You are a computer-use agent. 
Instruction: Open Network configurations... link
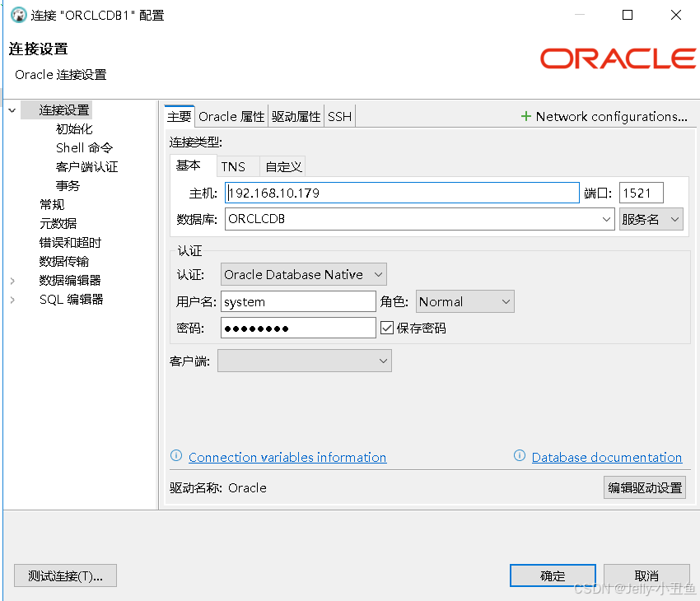[x=611, y=116]
